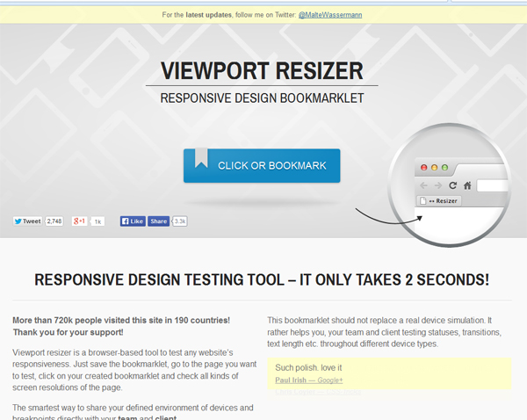
Task: Open the @MalteWassermann Twitter link
Action: point(330,15)
